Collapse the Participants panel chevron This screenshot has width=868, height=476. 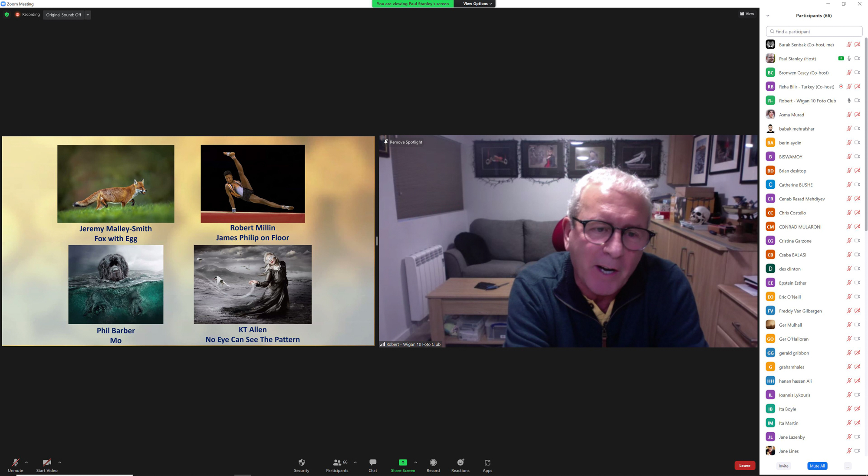coord(768,16)
